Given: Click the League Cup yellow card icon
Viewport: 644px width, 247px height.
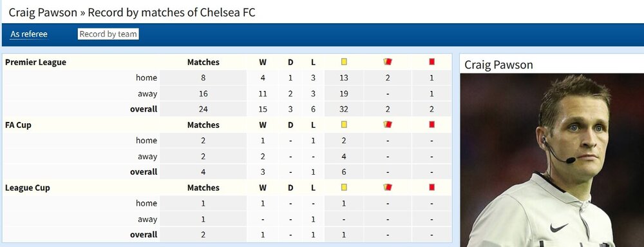Looking at the screenshot, I should tap(344, 187).
